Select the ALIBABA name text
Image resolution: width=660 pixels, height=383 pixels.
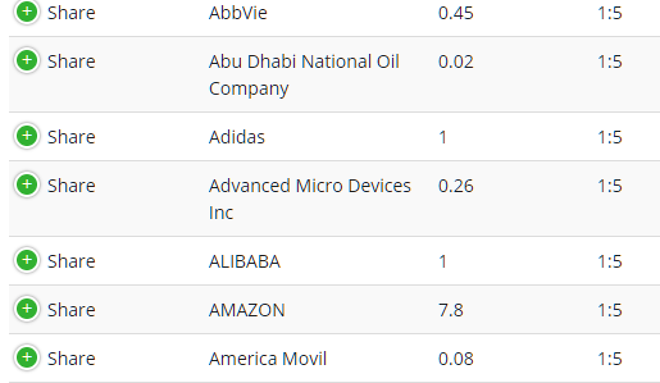pyautogui.click(x=245, y=262)
